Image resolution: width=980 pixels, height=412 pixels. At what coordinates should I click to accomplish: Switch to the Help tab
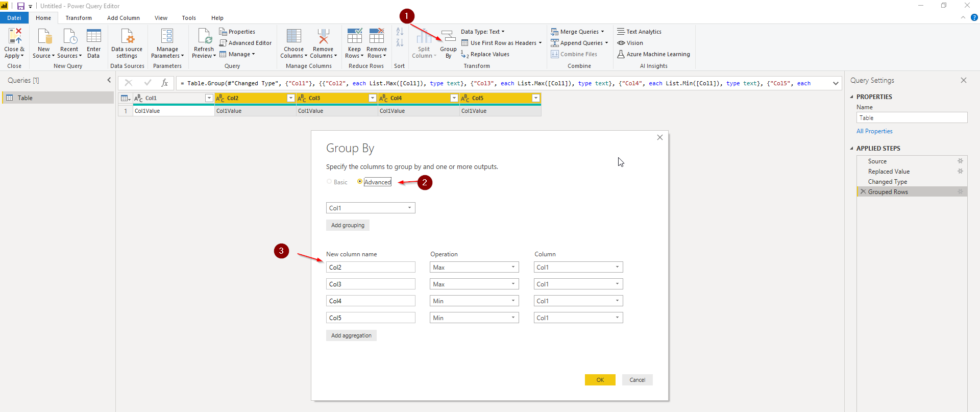tap(217, 18)
